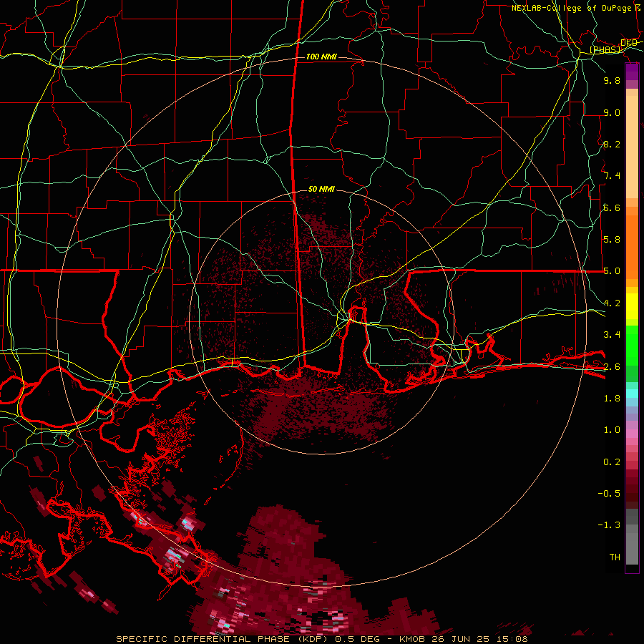Click the 8.2 value on color scale
Image resolution: width=644 pixels, height=644 pixels.
click(x=612, y=144)
